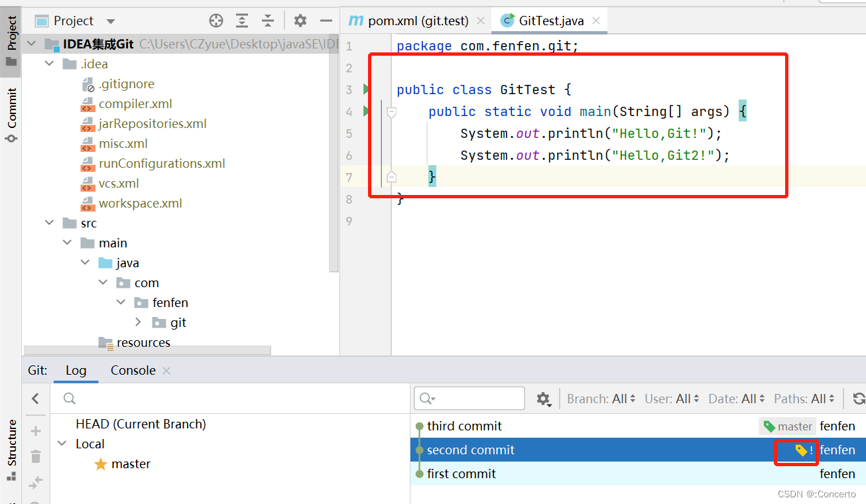Image resolution: width=866 pixels, height=504 pixels.
Task: Select HEAD (Current Branch) entry
Action: [141, 424]
